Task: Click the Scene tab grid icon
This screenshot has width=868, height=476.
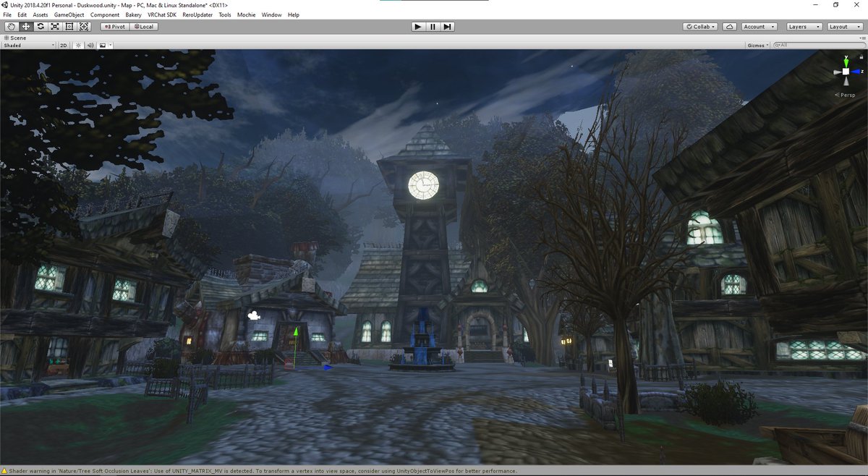Action: (x=7, y=38)
